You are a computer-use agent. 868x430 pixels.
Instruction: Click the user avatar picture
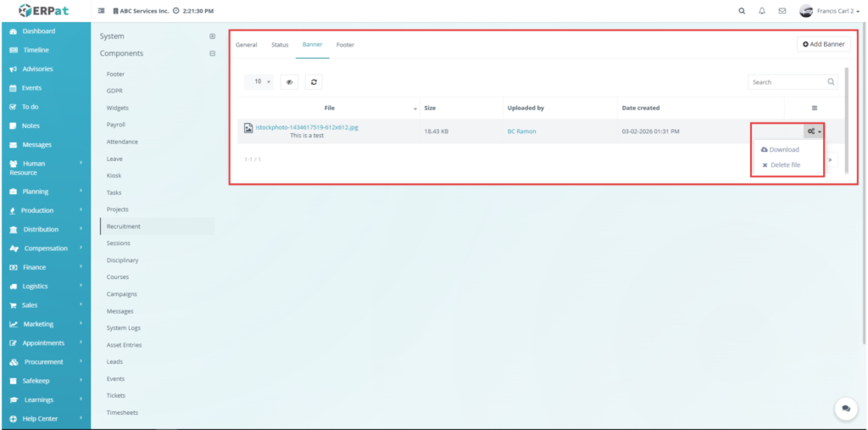tap(806, 10)
